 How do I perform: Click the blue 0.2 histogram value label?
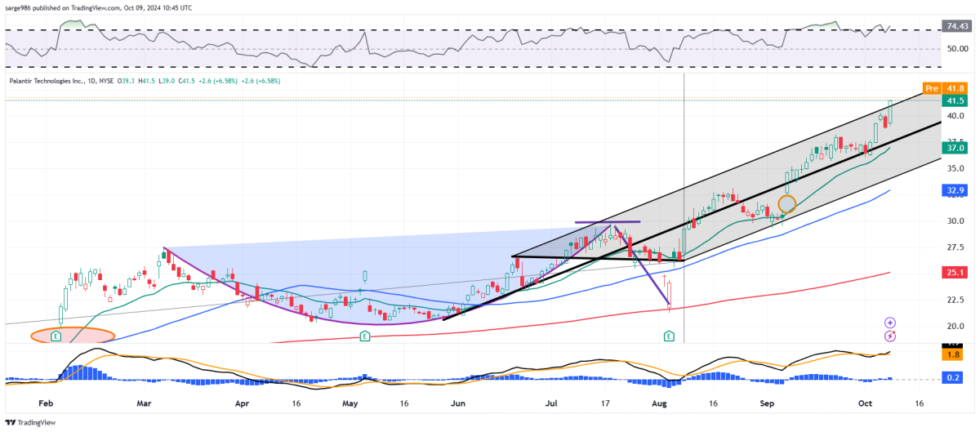pos(952,378)
